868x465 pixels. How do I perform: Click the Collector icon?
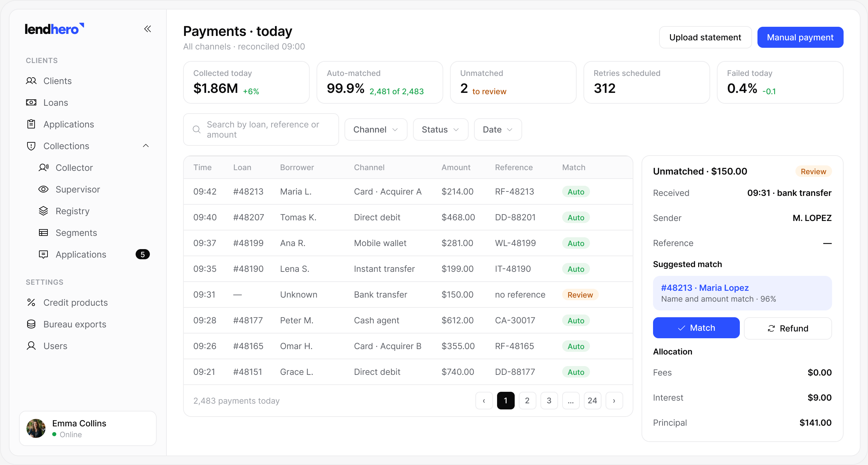(43, 167)
